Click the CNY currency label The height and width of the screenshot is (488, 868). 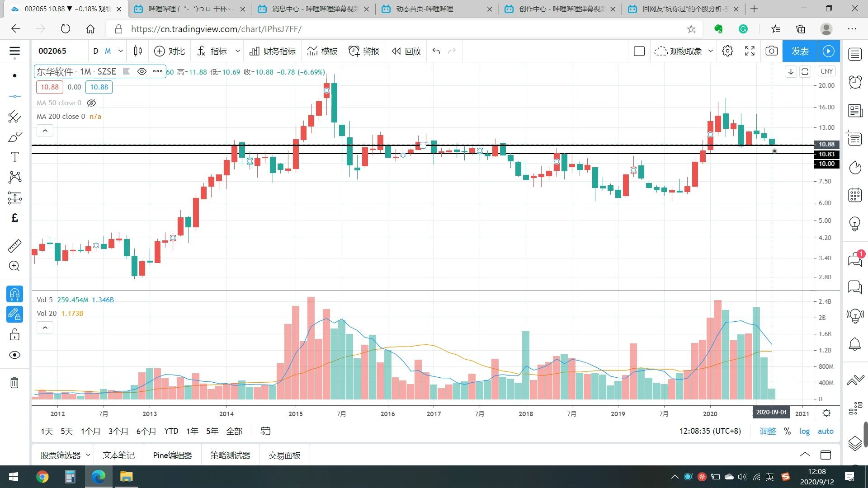pos(827,71)
